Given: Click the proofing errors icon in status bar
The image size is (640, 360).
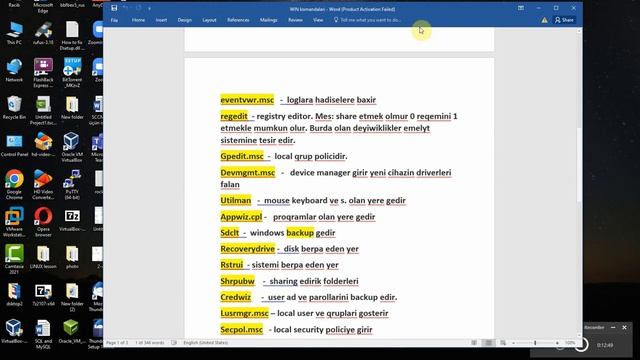Looking at the screenshot, I should coord(174,343).
